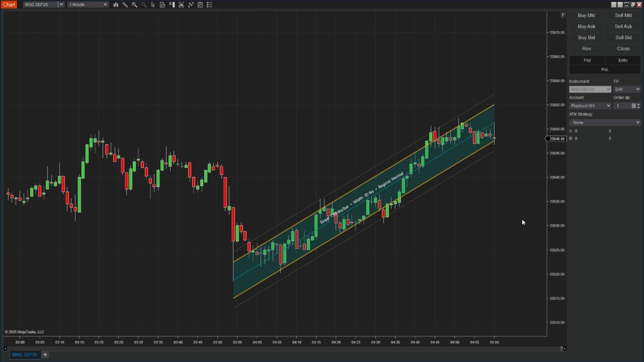Activate the Zoom Out tool
This screenshot has height=362, width=644.
point(144,5)
